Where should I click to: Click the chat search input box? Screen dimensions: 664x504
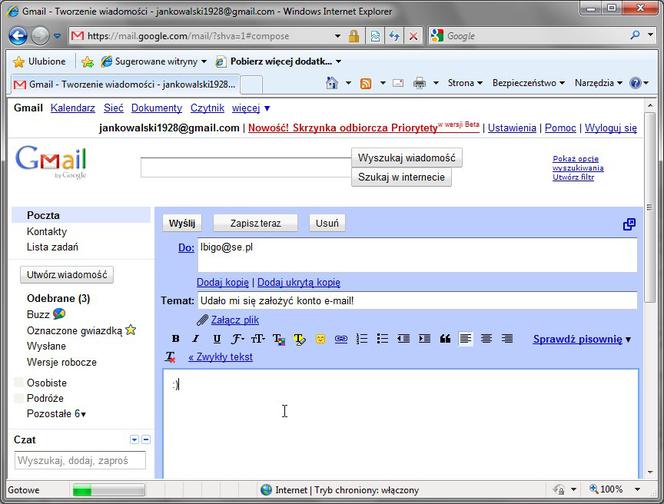coord(80,460)
